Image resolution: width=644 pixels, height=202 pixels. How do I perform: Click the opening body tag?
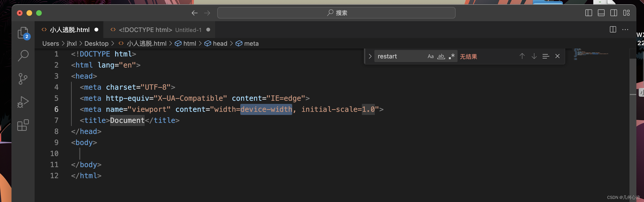pyautogui.click(x=84, y=142)
